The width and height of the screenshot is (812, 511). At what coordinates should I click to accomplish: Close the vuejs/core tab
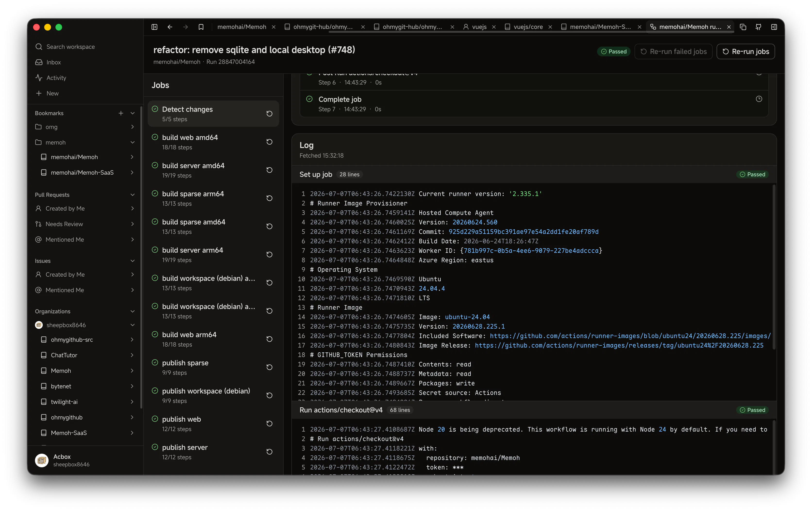point(550,27)
